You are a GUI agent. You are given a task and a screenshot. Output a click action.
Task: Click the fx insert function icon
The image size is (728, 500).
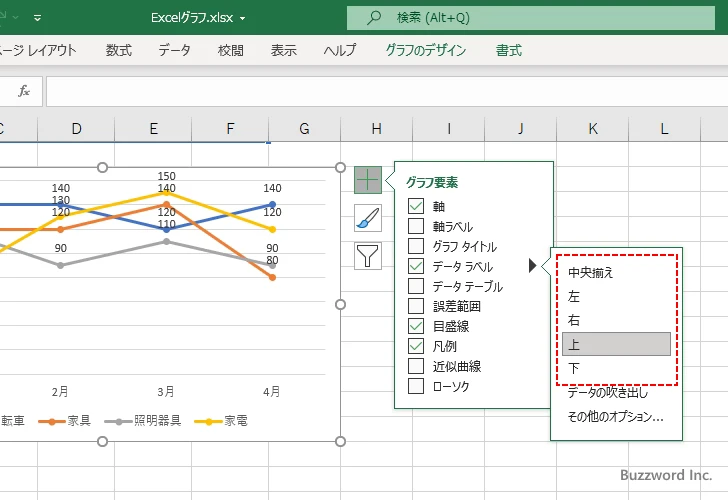pyautogui.click(x=24, y=91)
